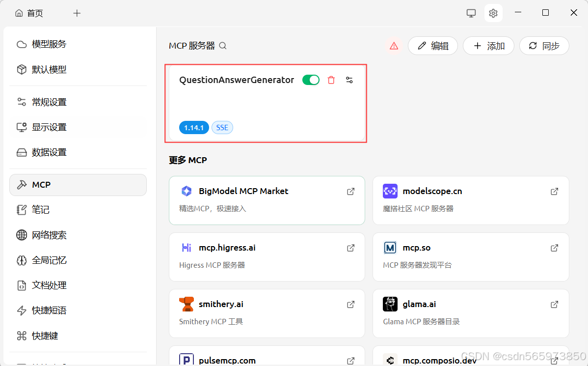Image resolution: width=588 pixels, height=366 pixels.
Task: Open the settings gear icon in title bar
Action: point(493,13)
